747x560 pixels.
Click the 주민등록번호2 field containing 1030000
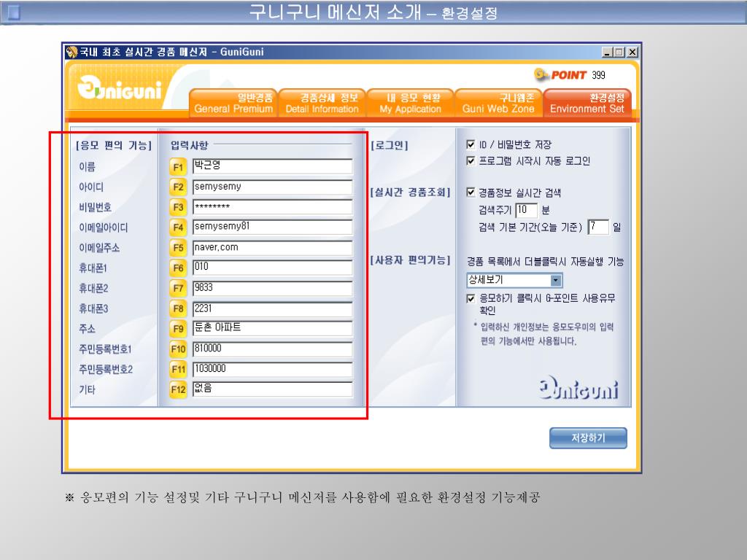click(x=273, y=368)
